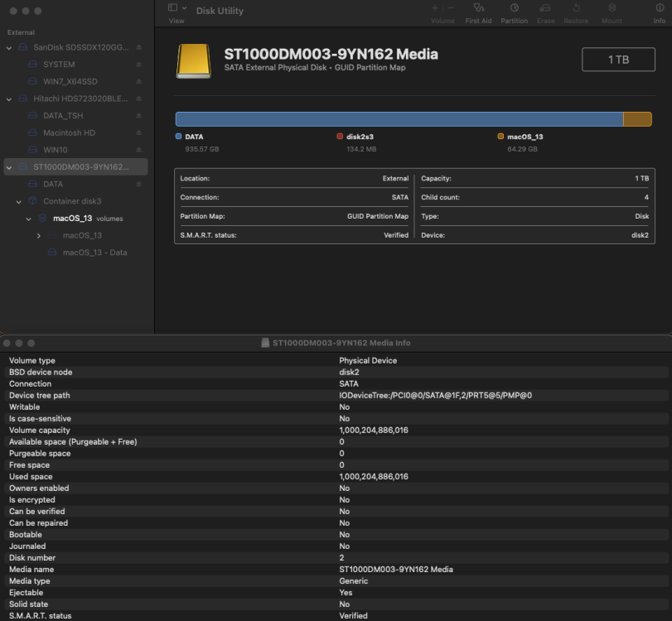
Task: Open the View dropdown chevron
Action: pos(184,7)
